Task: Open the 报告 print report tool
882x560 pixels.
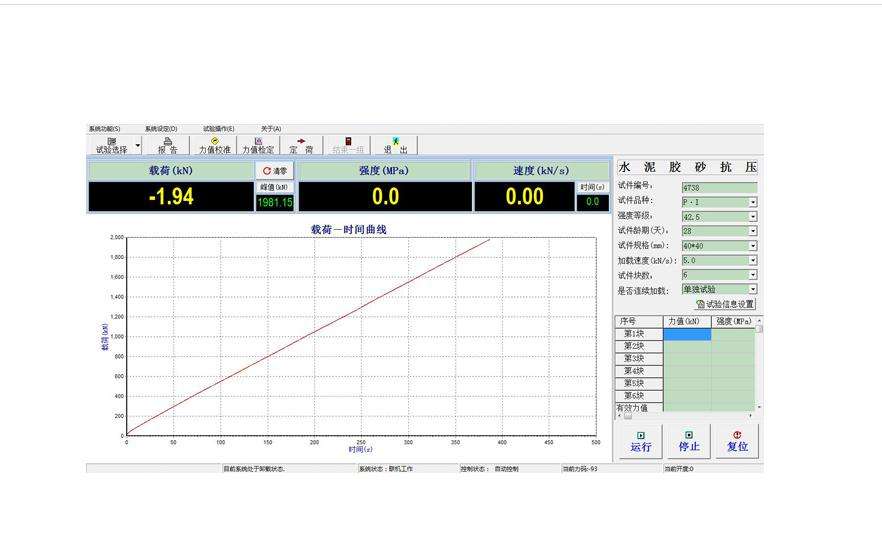Action: 168,146
